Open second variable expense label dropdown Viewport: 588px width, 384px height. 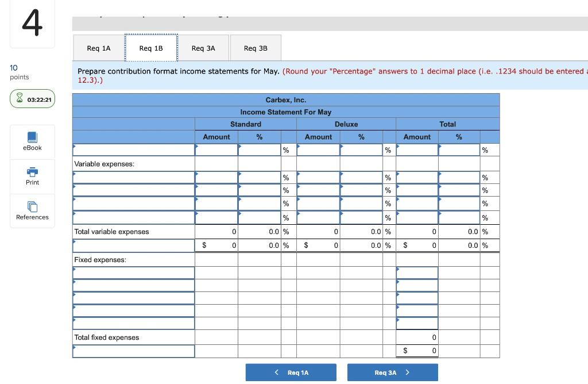point(133,190)
